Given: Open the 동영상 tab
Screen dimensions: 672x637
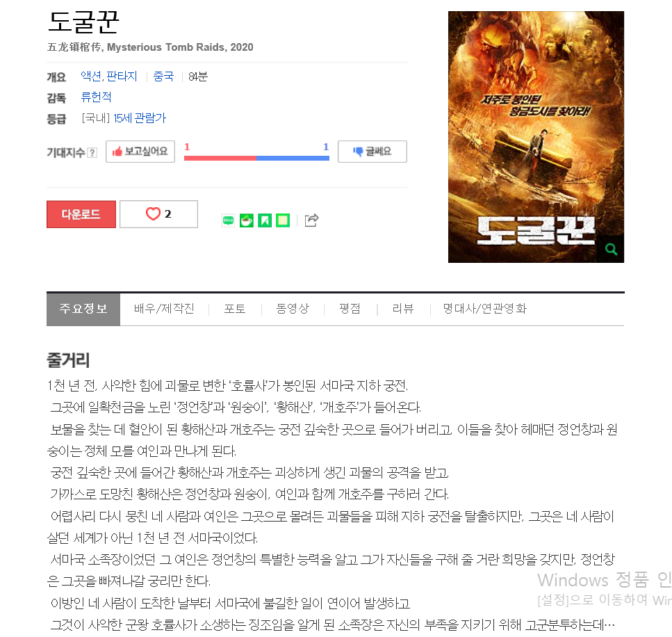Looking at the screenshot, I should [x=293, y=309].
